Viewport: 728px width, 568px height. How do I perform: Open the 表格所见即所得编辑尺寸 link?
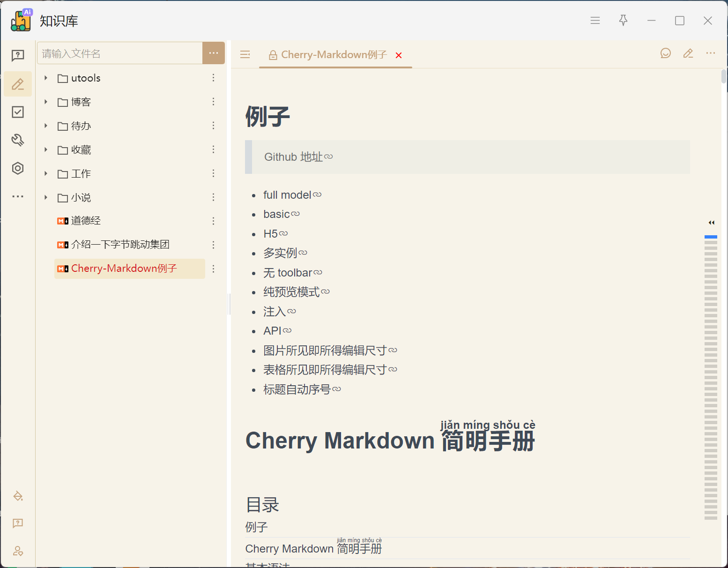click(x=330, y=370)
